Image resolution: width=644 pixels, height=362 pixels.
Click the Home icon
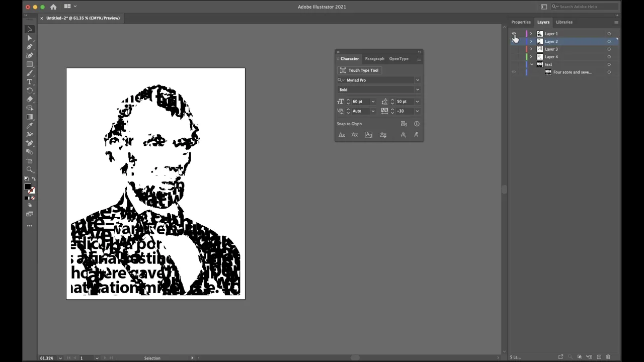point(53,7)
